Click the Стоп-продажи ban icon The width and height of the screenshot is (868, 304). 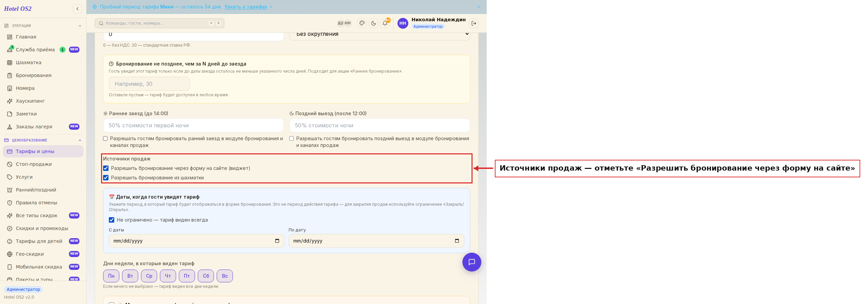[9, 164]
